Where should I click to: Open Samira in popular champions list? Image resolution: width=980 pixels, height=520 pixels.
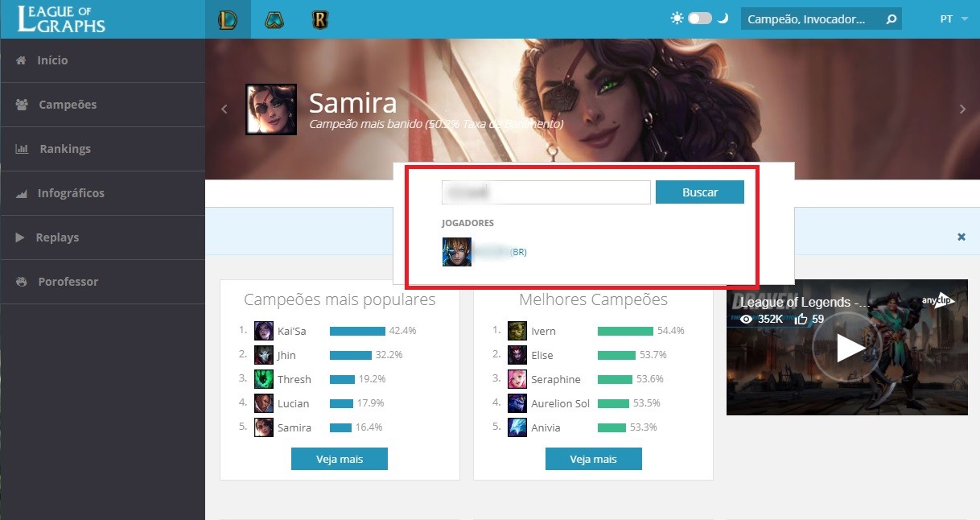point(294,427)
